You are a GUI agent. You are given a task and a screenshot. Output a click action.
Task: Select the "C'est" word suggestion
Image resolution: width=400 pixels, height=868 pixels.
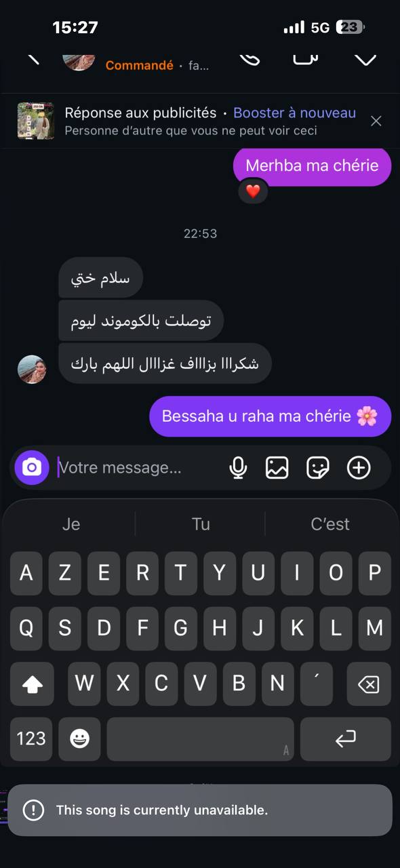pyautogui.click(x=330, y=524)
